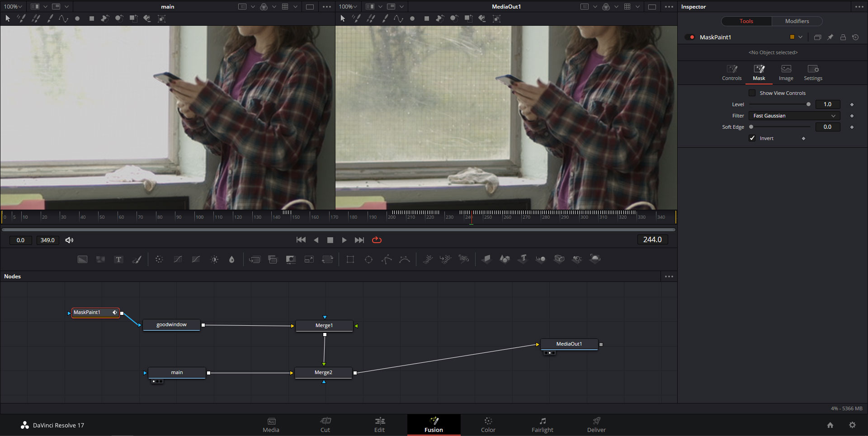This screenshot has height=436, width=868.
Task: Adjust the Soft Edge slider handle
Action: 751,127
